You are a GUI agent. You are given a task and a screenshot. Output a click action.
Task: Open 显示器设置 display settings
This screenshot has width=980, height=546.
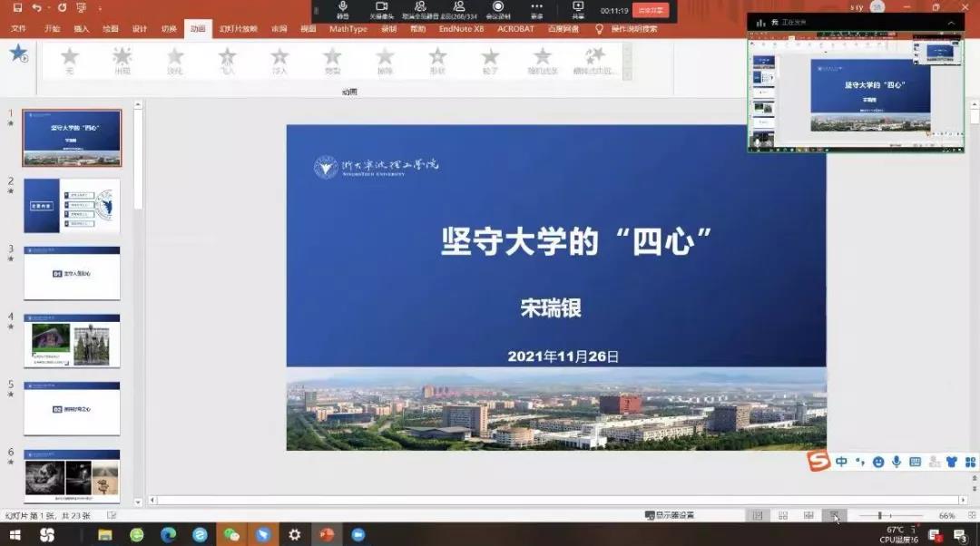click(670, 515)
